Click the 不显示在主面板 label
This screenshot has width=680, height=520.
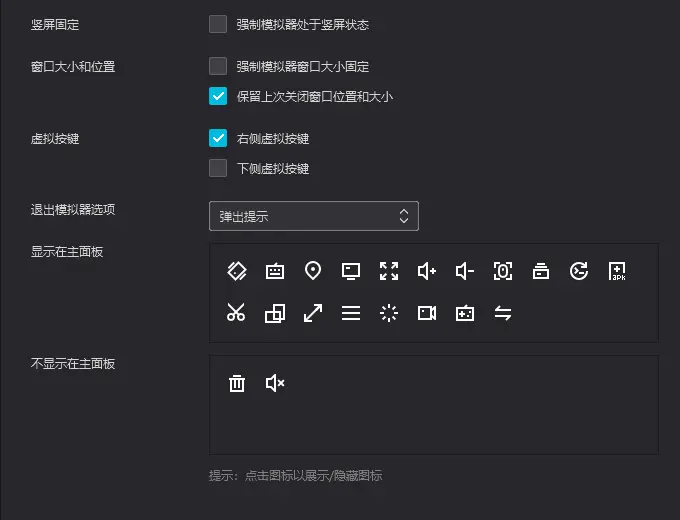coord(73,364)
